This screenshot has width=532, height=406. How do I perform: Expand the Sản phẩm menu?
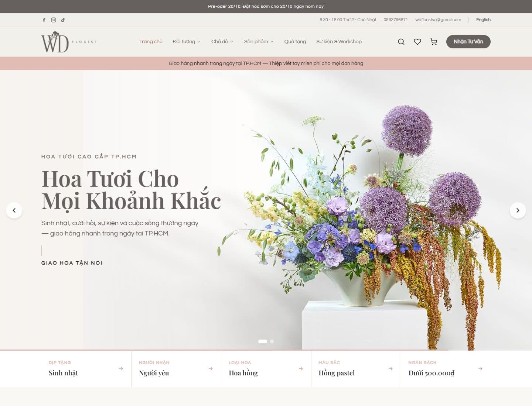point(259,42)
